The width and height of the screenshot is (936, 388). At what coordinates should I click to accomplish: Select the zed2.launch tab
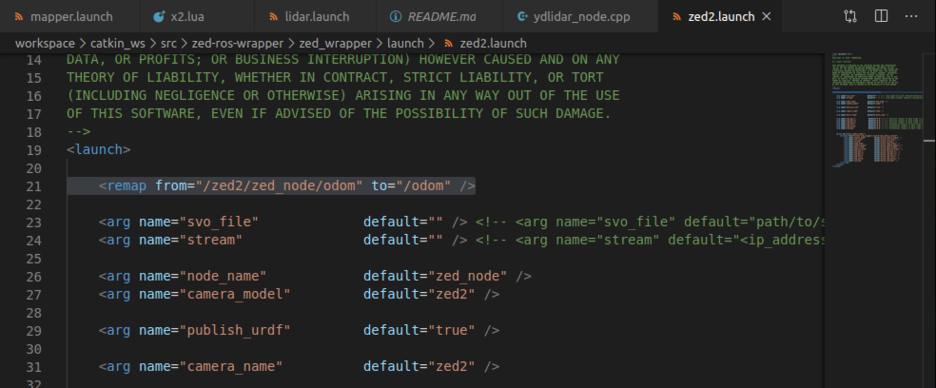pos(720,17)
